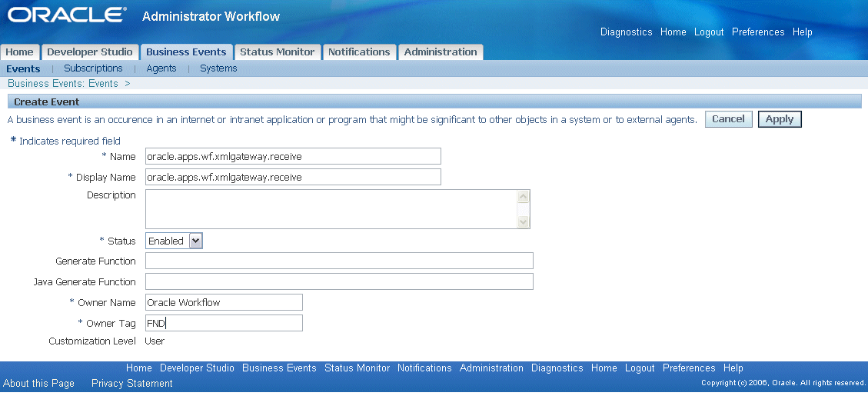
Task: Click the Java Generate Function field
Action: [339, 281]
